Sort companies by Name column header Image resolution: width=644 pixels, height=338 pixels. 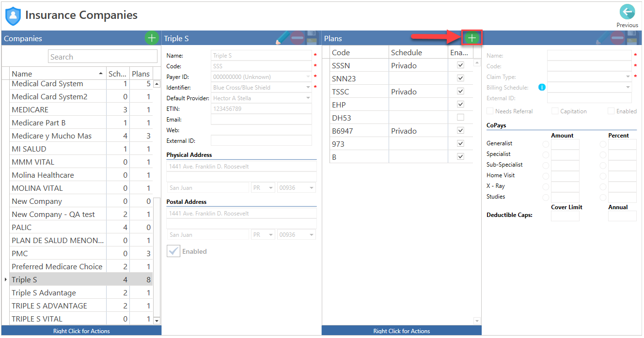coord(58,74)
